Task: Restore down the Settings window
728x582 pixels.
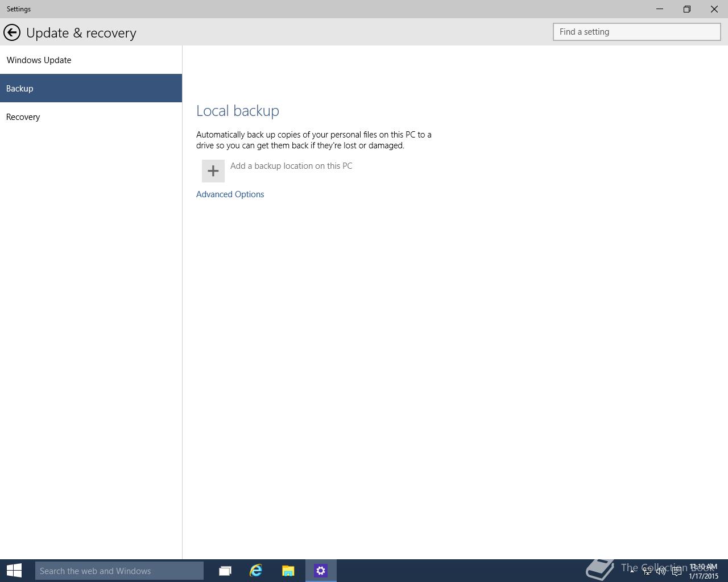Action: [687, 9]
